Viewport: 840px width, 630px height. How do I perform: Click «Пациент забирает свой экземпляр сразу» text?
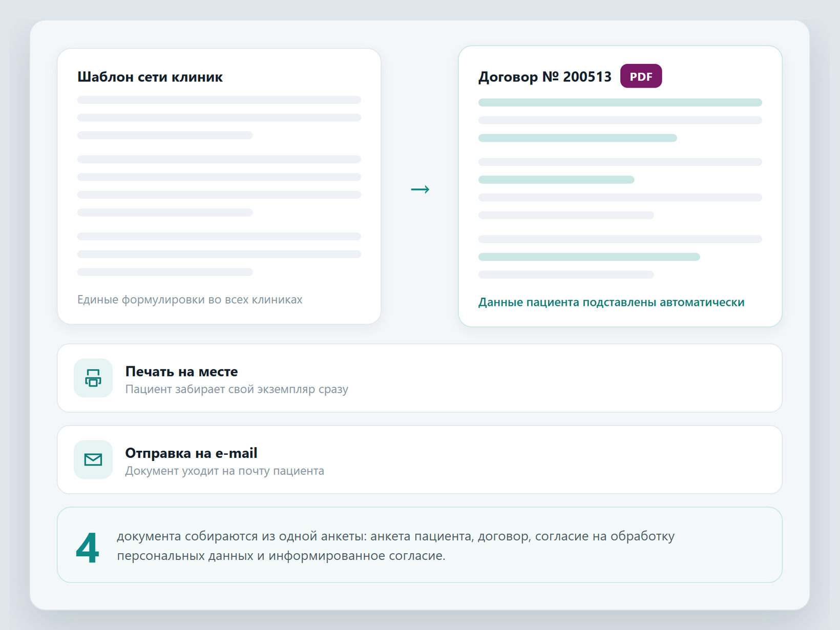[237, 389]
